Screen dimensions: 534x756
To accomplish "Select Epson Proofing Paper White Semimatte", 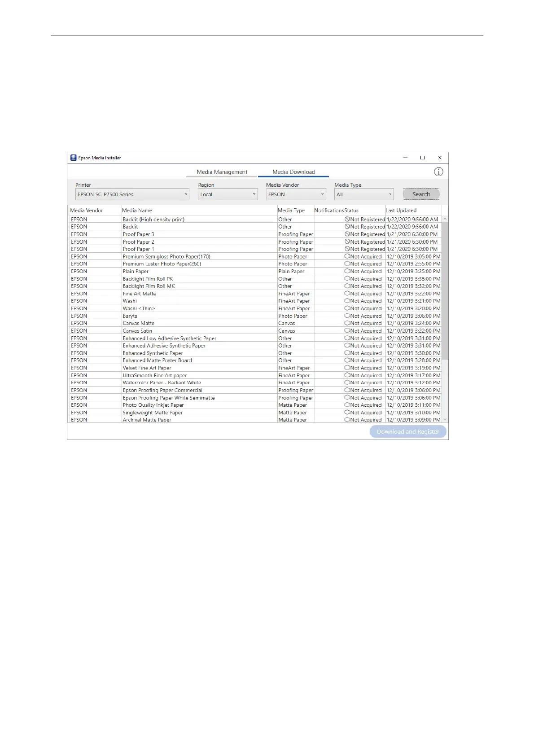I will tap(169, 398).
